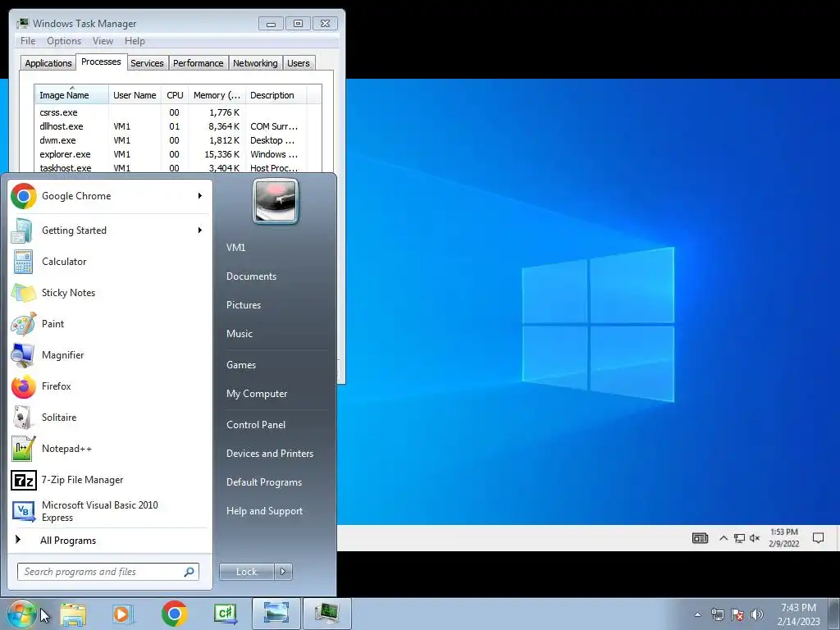Click the muted volume icon in picture
The image size is (840, 630).
[x=755, y=538]
